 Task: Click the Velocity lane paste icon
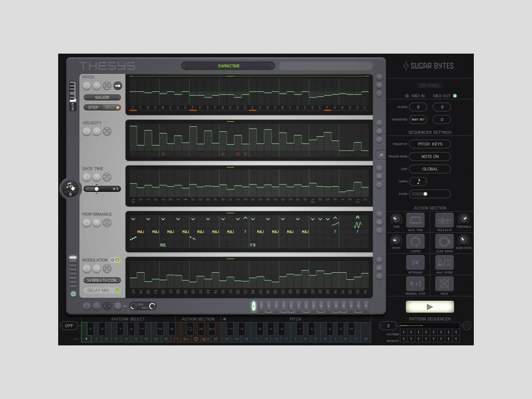[96, 131]
